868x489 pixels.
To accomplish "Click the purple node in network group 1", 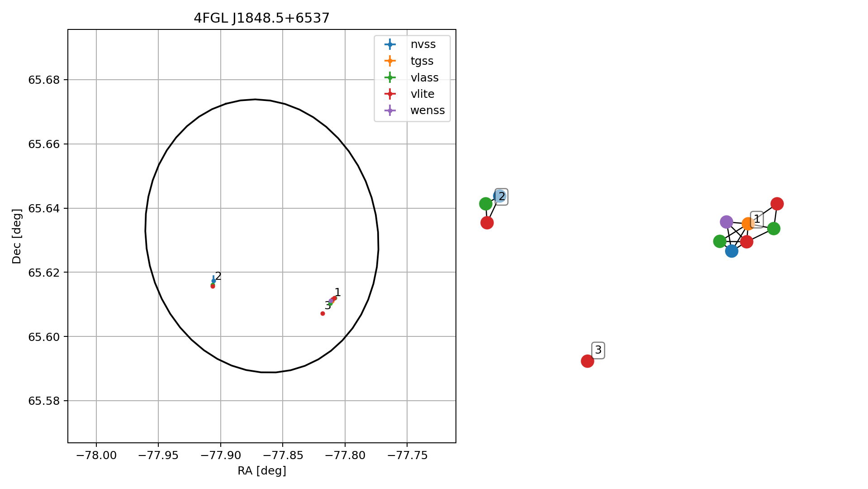I will 726,222.
